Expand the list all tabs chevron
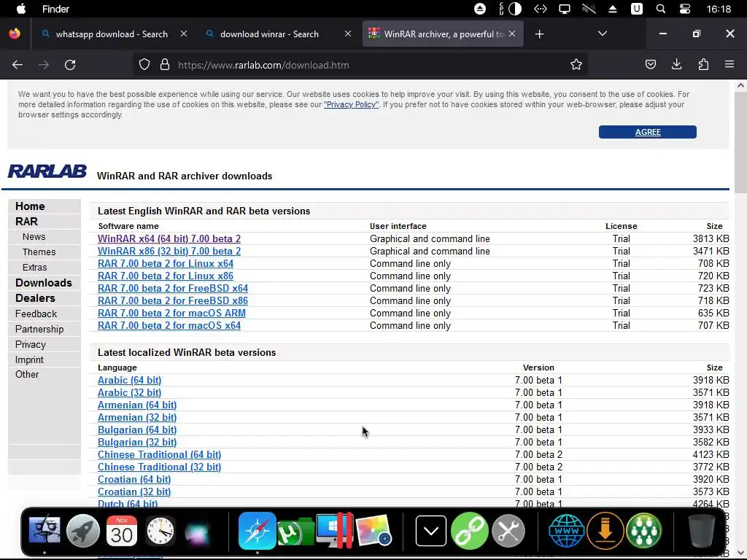 (x=602, y=34)
